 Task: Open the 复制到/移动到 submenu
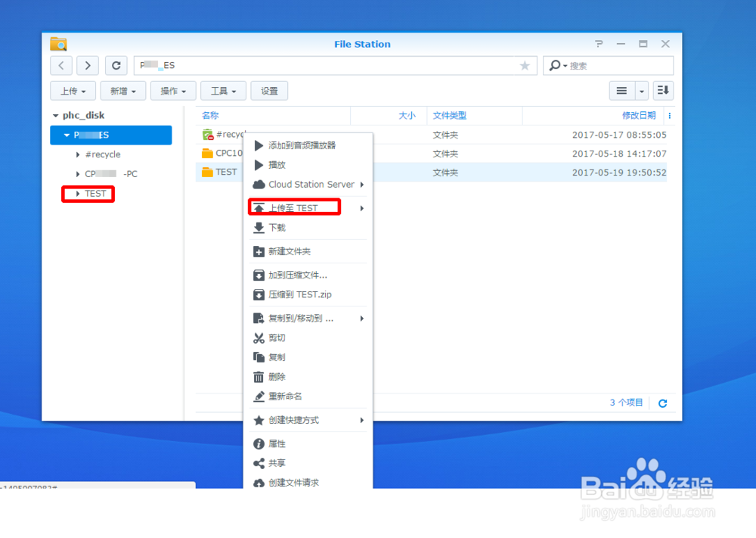tap(308, 319)
